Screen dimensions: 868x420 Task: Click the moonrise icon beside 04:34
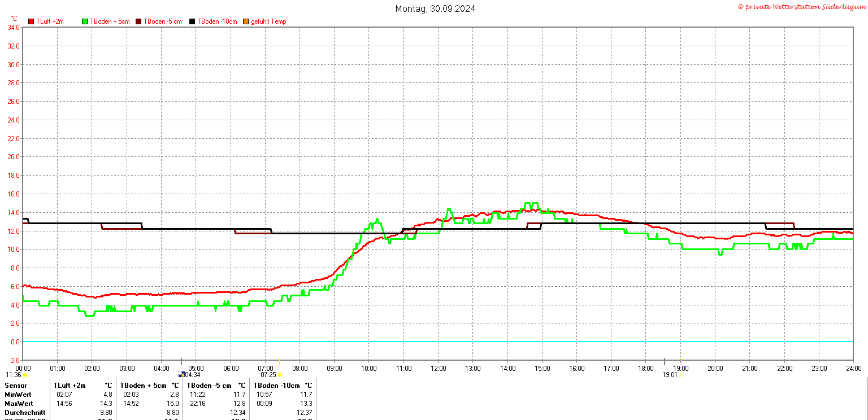tap(181, 374)
